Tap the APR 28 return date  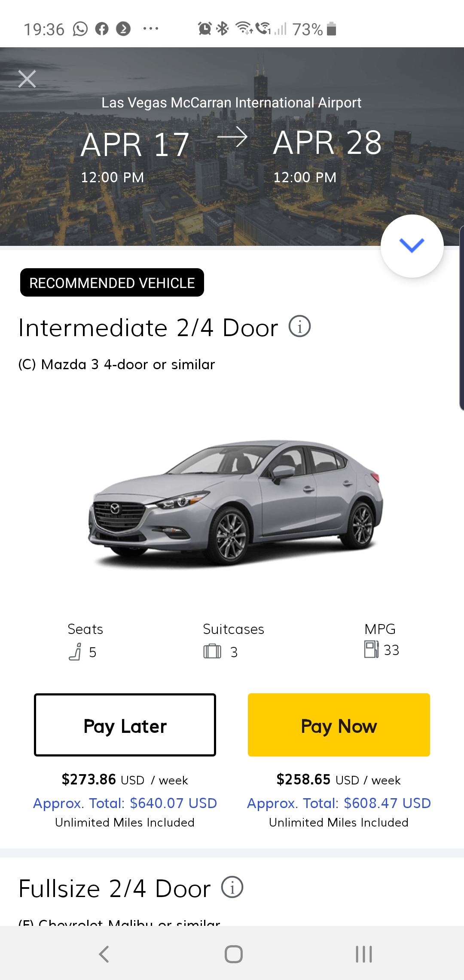pos(327,143)
